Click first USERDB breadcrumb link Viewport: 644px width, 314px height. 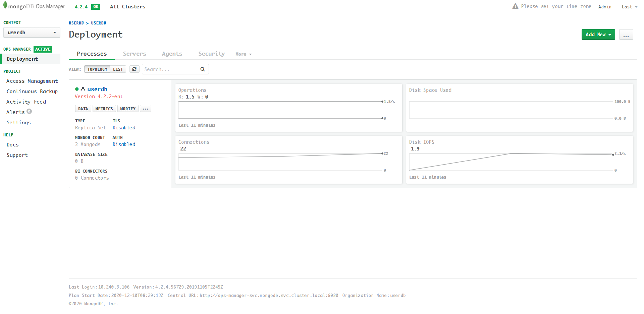pyautogui.click(x=76, y=23)
